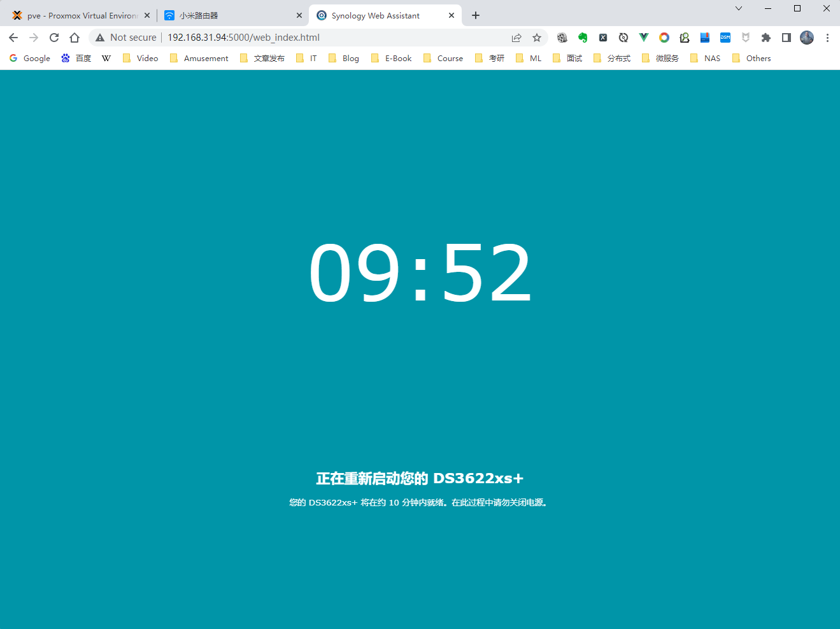Open the grey shield extension icon
This screenshot has width=840, height=629.
click(x=746, y=38)
